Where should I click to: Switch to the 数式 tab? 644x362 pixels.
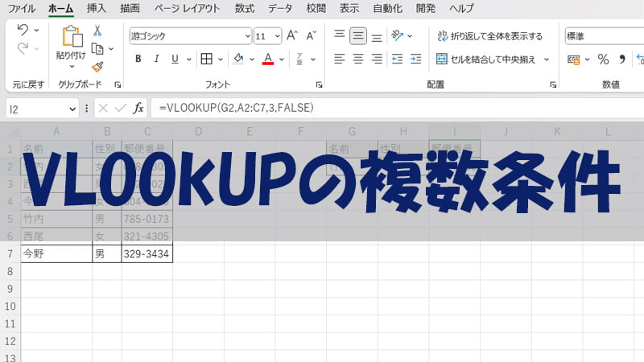(245, 9)
